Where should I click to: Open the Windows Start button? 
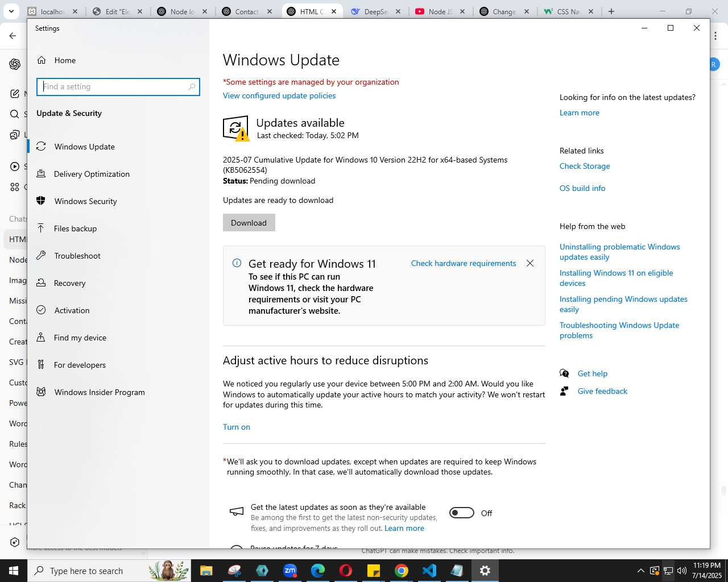coord(14,571)
